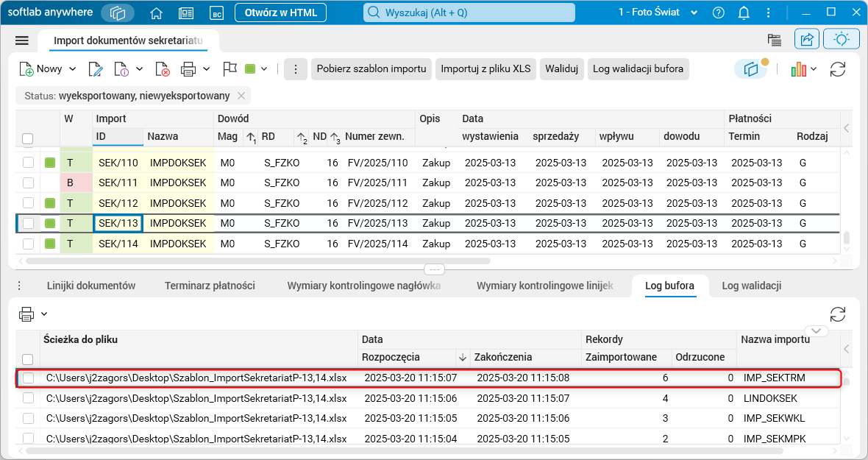The width and height of the screenshot is (868, 460).
Task: Open the news panel icon in title bar
Action: click(187, 13)
